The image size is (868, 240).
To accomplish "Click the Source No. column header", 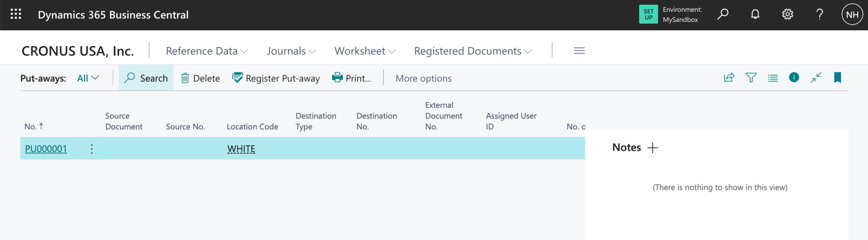I will 185,127.
